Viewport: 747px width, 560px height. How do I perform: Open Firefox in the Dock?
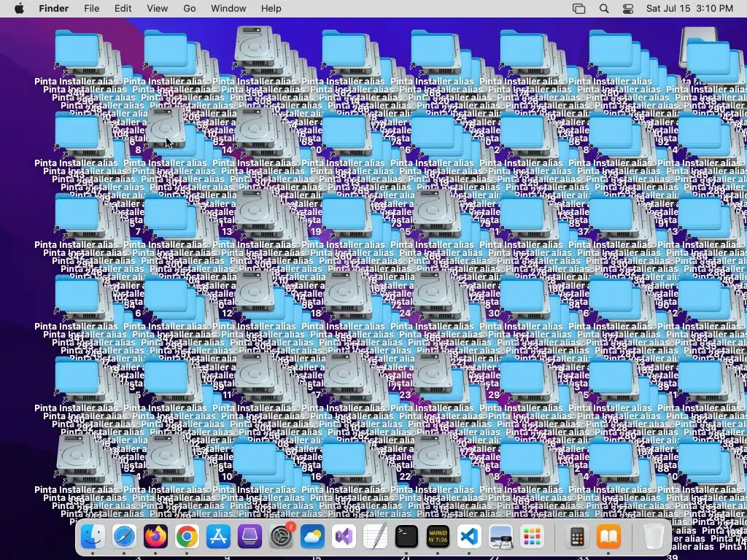[x=155, y=537]
